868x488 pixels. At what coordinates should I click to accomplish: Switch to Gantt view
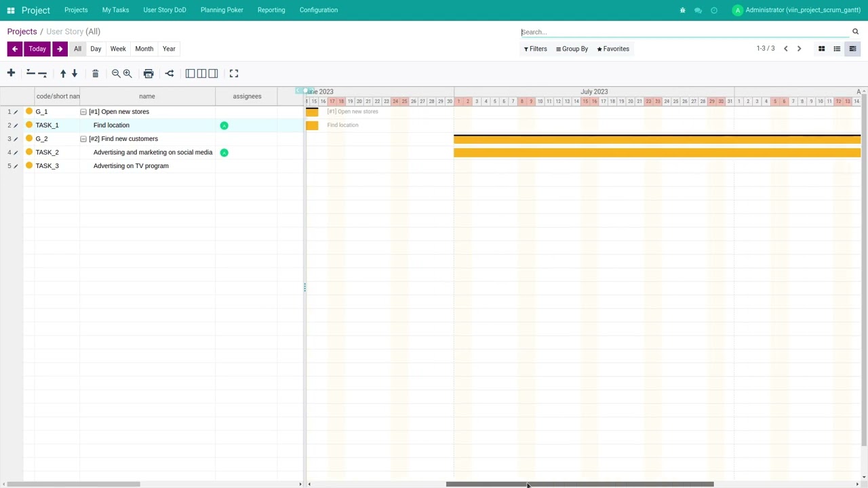point(852,49)
